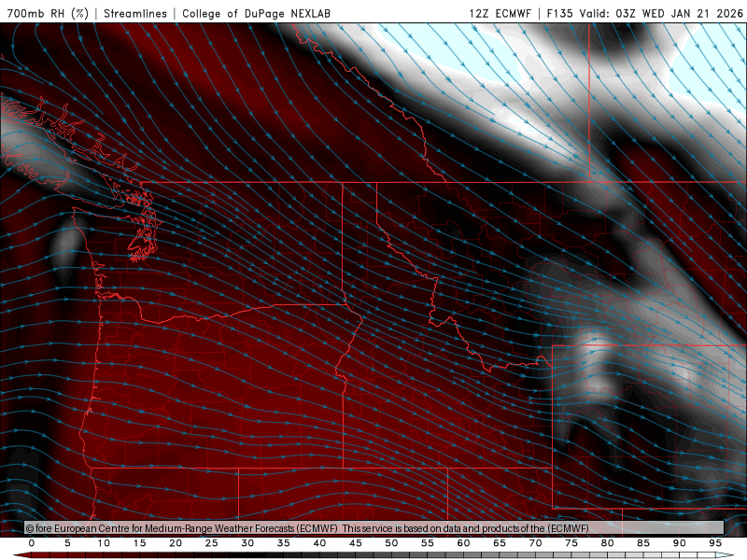Click the '10' value on color scale
747x560 pixels.
click(104, 543)
